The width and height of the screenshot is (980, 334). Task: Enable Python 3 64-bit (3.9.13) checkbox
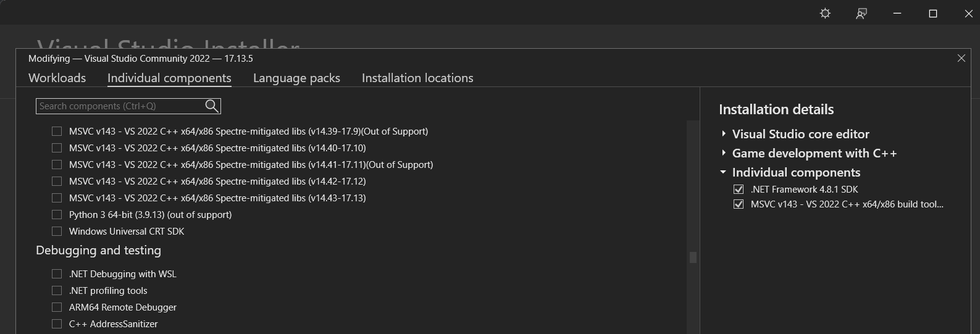(57, 215)
